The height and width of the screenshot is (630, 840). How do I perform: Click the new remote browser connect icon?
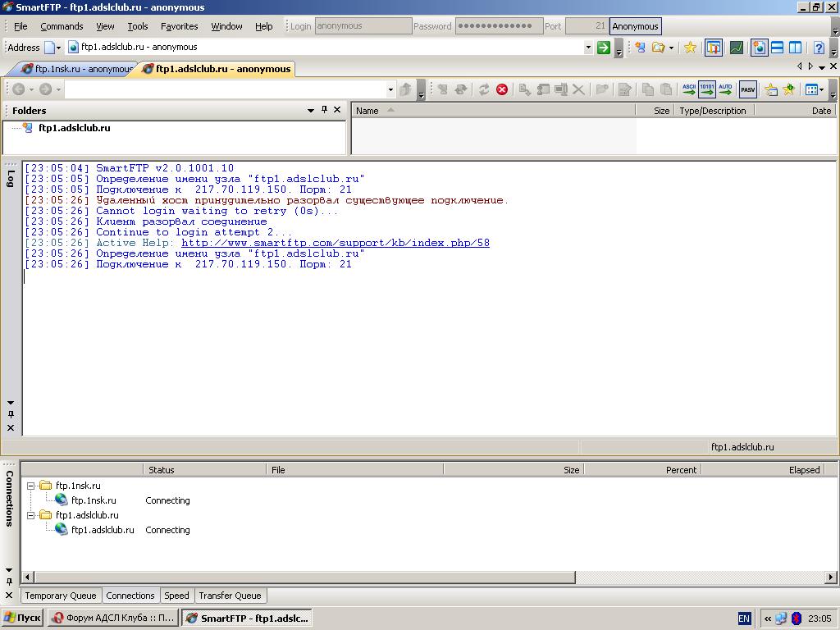coord(640,47)
